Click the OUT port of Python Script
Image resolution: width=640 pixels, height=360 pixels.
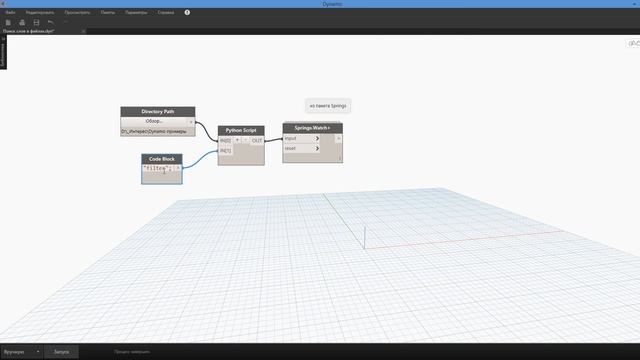tap(257, 140)
